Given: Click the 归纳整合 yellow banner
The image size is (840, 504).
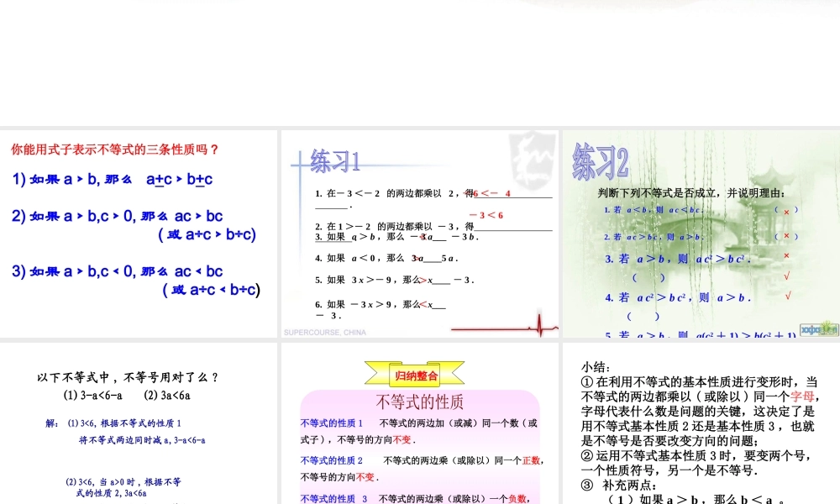Looking at the screenshot, I should click(415, 374).
